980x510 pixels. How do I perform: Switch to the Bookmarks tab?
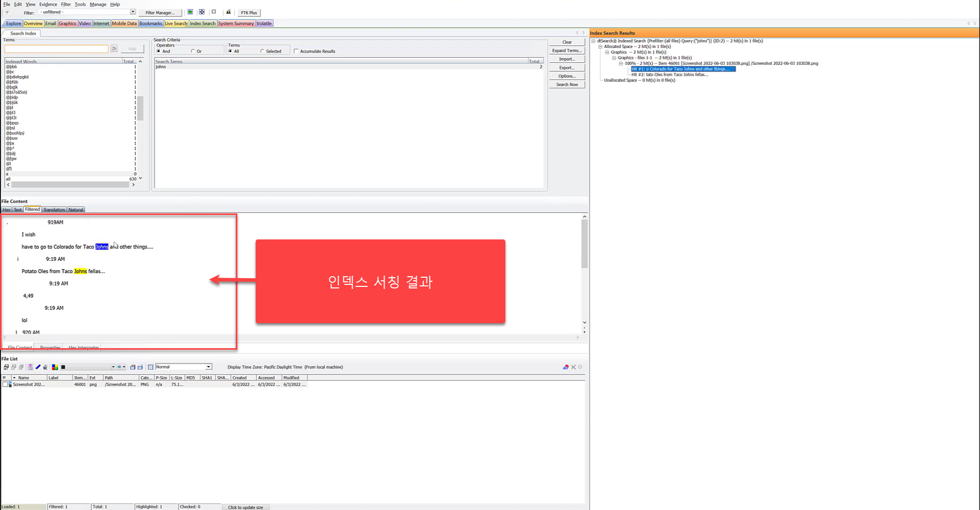coord(151,23)
